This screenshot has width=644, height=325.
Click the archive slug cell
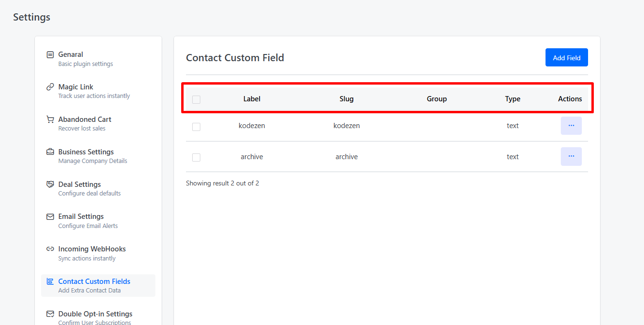(347, 157)
